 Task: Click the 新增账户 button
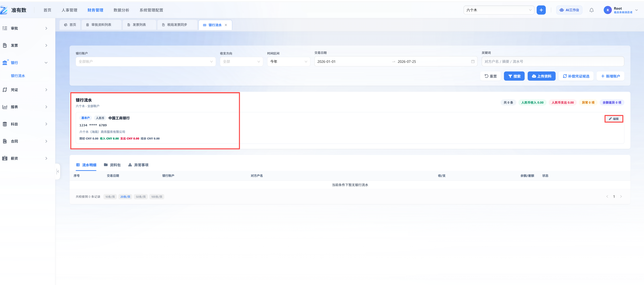pyautogui.click(x=610, y=76)
